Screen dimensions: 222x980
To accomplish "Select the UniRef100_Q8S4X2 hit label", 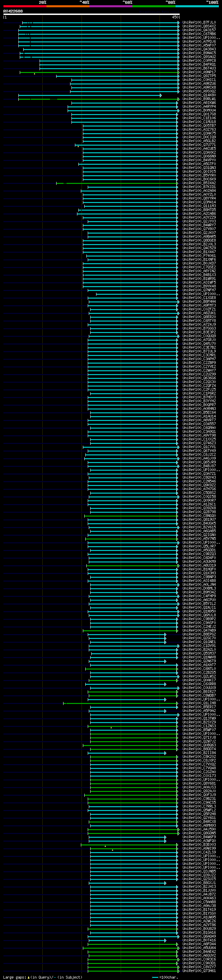I will (199, 26).
